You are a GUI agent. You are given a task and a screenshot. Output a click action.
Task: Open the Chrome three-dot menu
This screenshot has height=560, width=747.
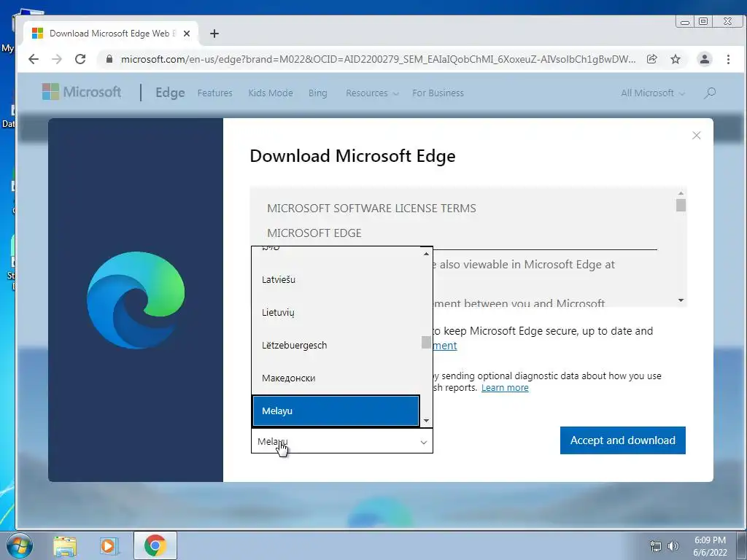point(728,59)
